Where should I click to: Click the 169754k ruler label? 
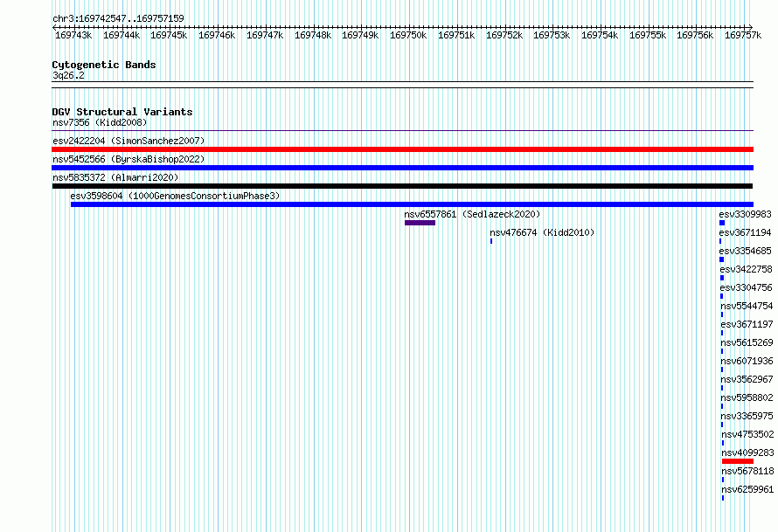tap(600, 35)
